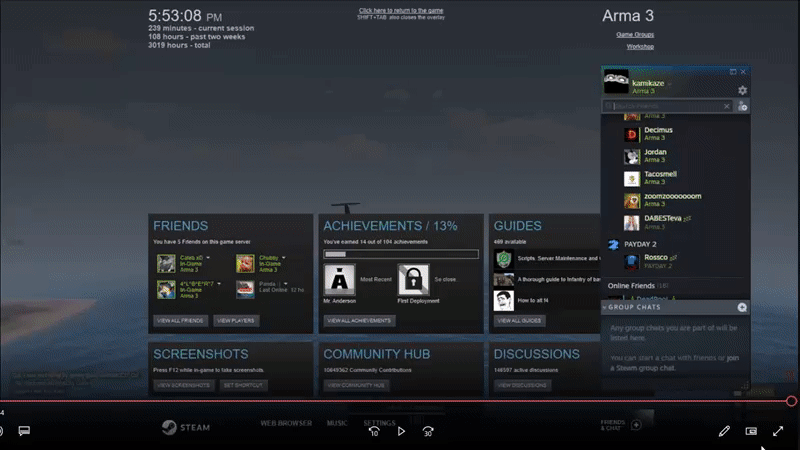The width and height of the screenshot is (800, 450).
Task: Open friends list settings gear
Action: [742, 90]
